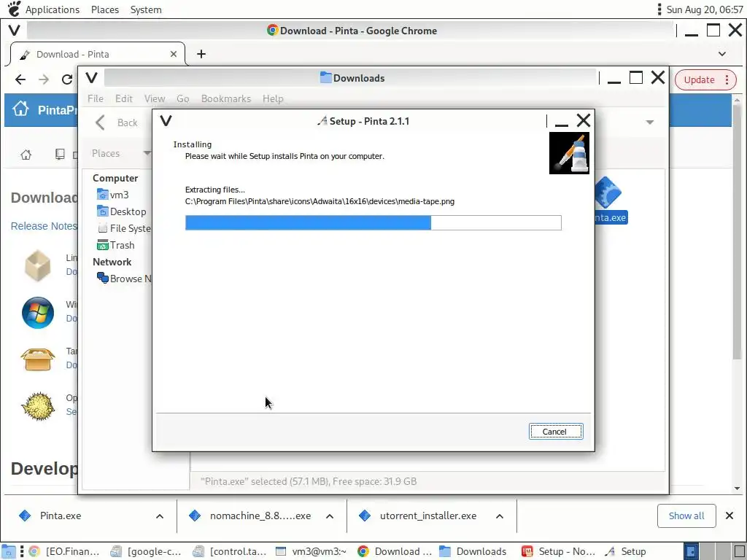Cancel the Pinta setup installation
Image resolution: width=747 pixels, height=560 pixels.
pyautogui.click(x=555, y=432)
